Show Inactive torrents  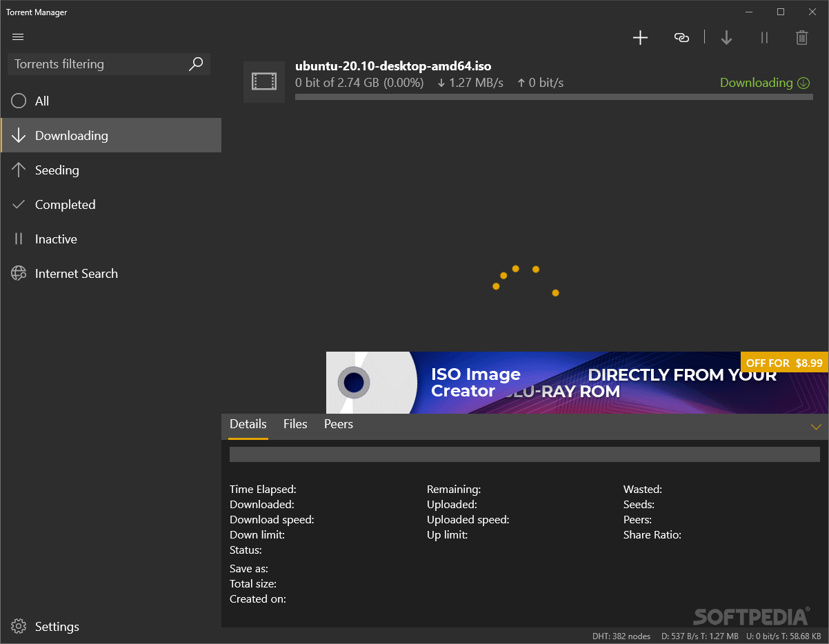click(x=111, y=239)
